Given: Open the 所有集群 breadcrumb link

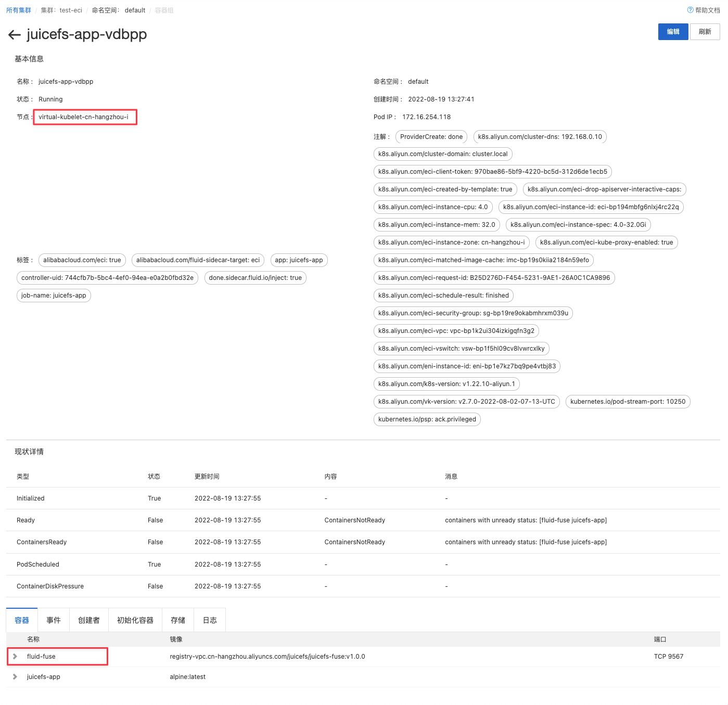Looking at the screenshot, I should point(19,10).
